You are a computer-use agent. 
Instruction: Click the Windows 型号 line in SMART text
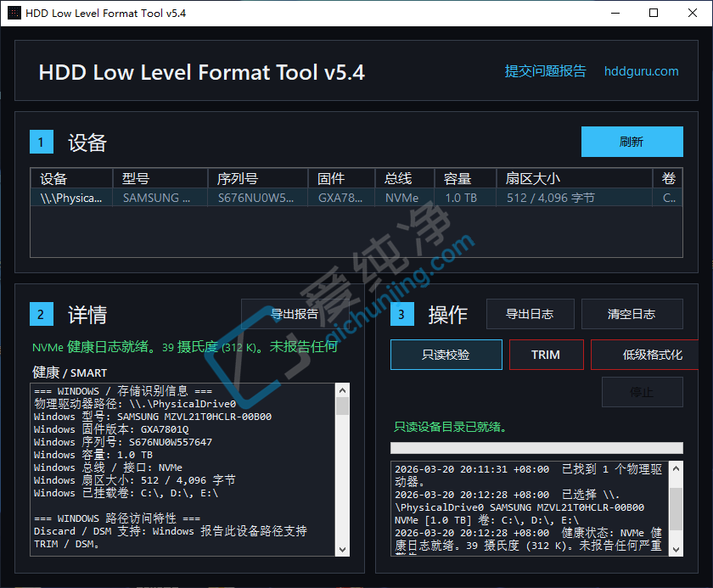pos(152,417)
